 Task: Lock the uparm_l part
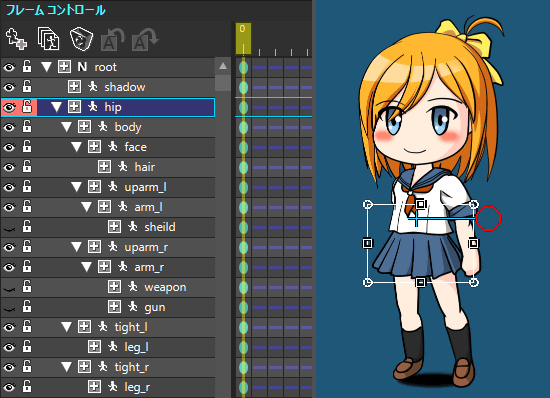click(x=27, y=187)
